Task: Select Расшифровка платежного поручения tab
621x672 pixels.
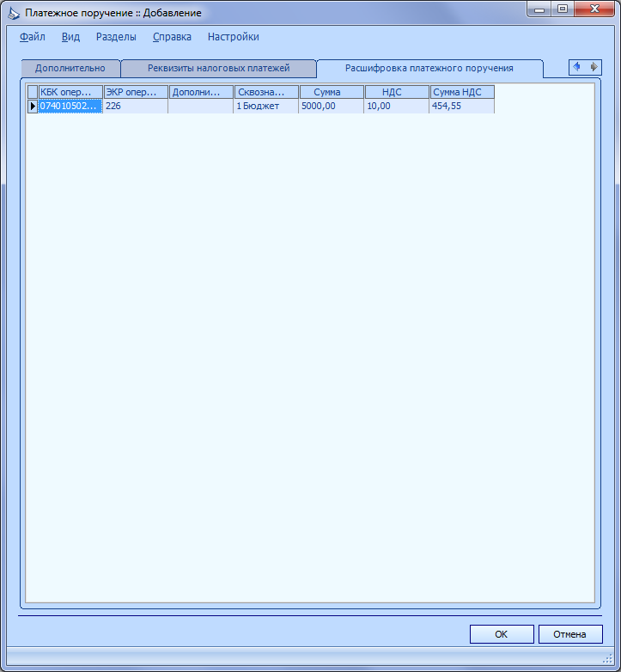Action: [x=429, y=69]
